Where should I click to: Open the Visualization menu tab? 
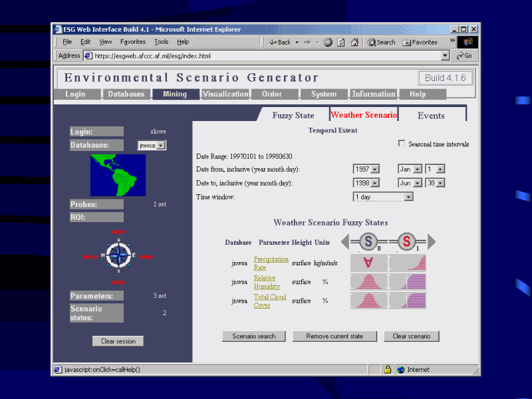pyautogui.click(x=225, y=94)
